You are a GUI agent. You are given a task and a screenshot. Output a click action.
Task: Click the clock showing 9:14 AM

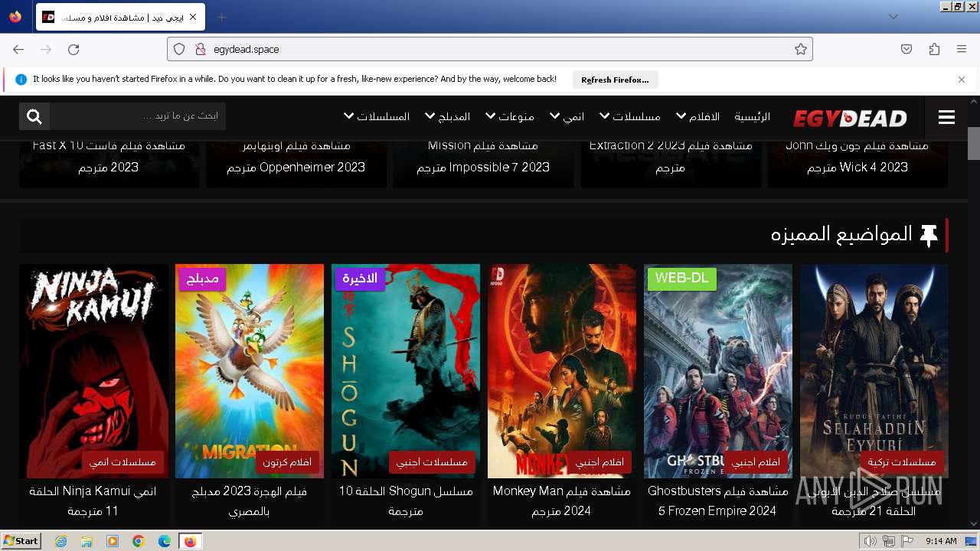(x=941, y=541)
